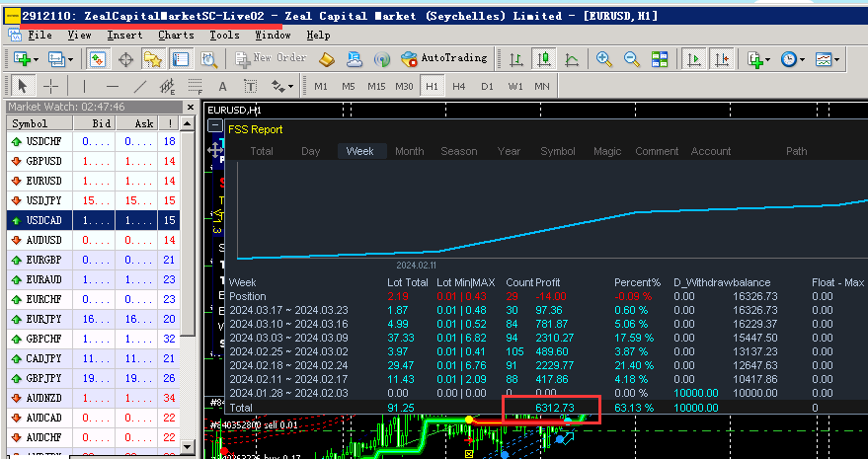The width and height of the screenshot is (868, 459).
Task: Select the Equidistant Channel tool
Action: click(168, 87)
